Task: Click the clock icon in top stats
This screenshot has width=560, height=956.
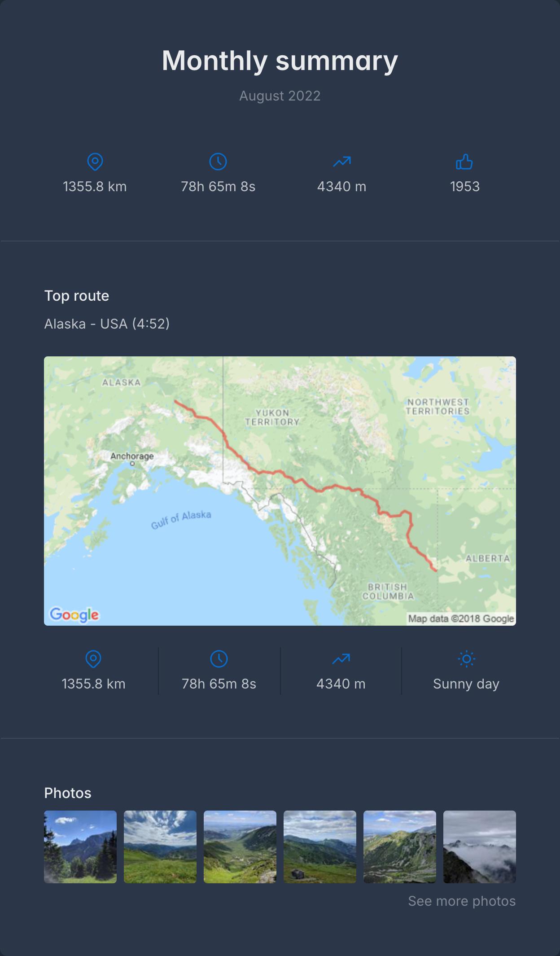Action: click(x=218, y=162)
